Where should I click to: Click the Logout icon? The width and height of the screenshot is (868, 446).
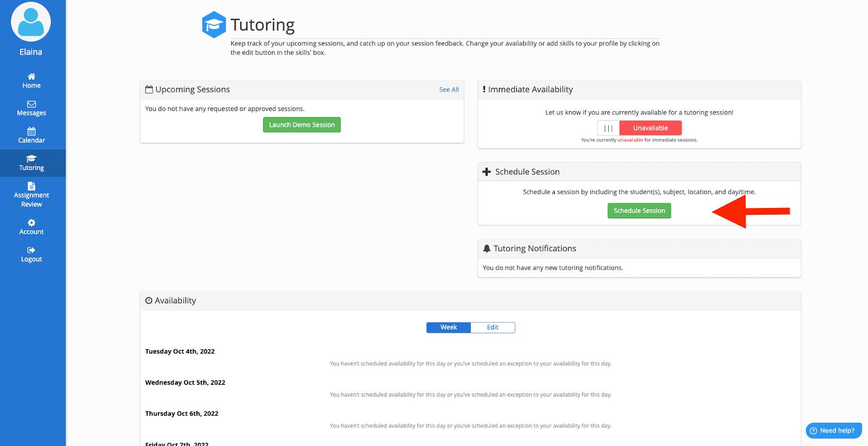(x=31, y=250)
